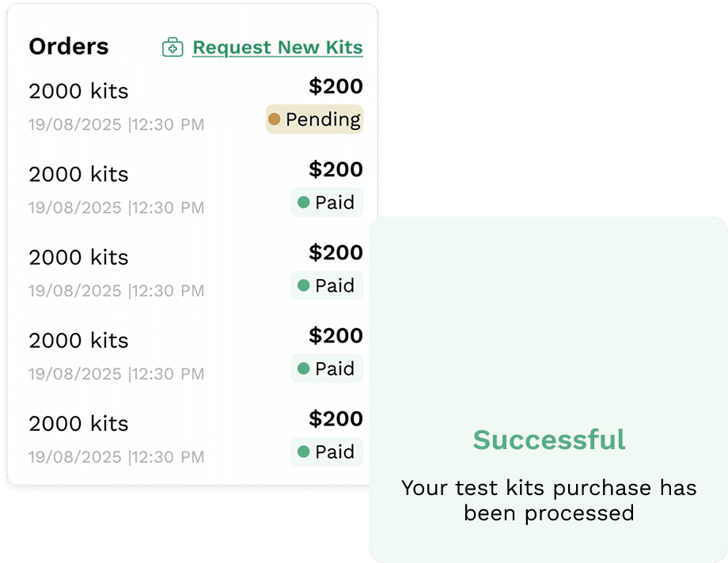Expand the first 2000 kits order row

tap(79, 91)
